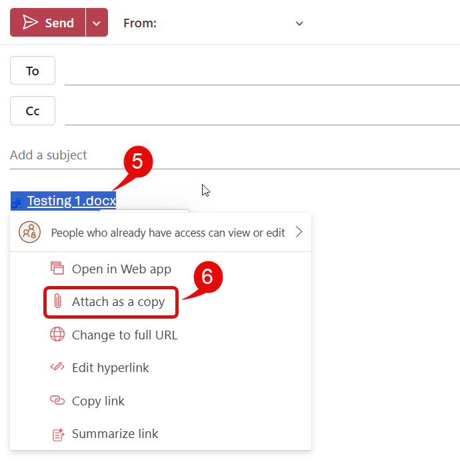460x476 pixels.
Task: Choose Open in Web app
Action: point(121,269)
